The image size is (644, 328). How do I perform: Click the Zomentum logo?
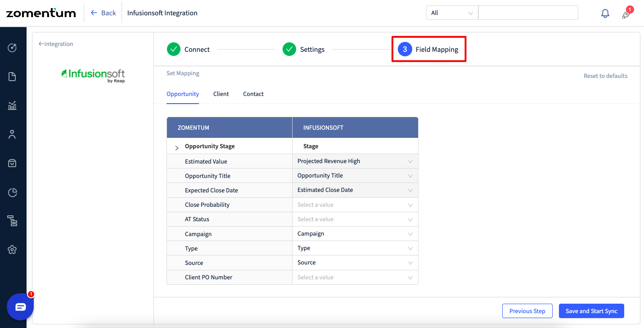click(x=41, y=13)
